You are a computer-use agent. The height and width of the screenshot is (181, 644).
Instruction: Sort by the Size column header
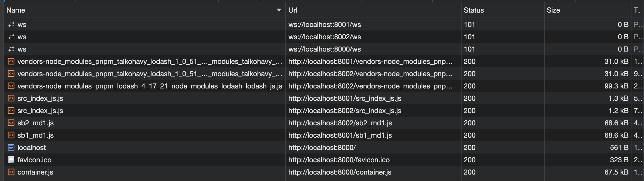(x=587, y=10)
